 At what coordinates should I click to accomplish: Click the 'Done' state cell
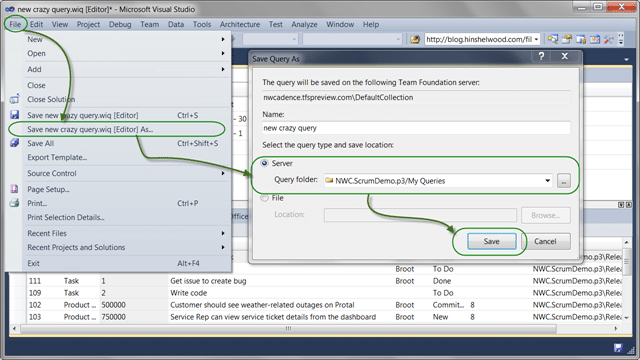[x=442, y=281]
